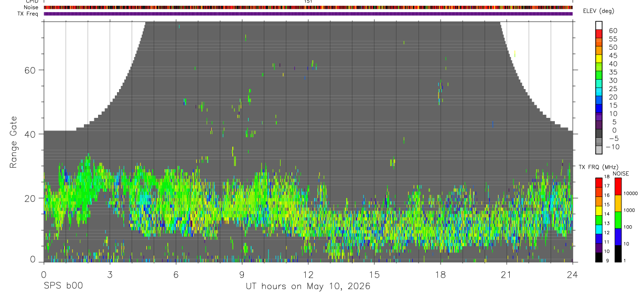644x297 pixels.
Task: Pick the blue 15–20 band in the ELEV colorbar
Action: tap(599, 101)
